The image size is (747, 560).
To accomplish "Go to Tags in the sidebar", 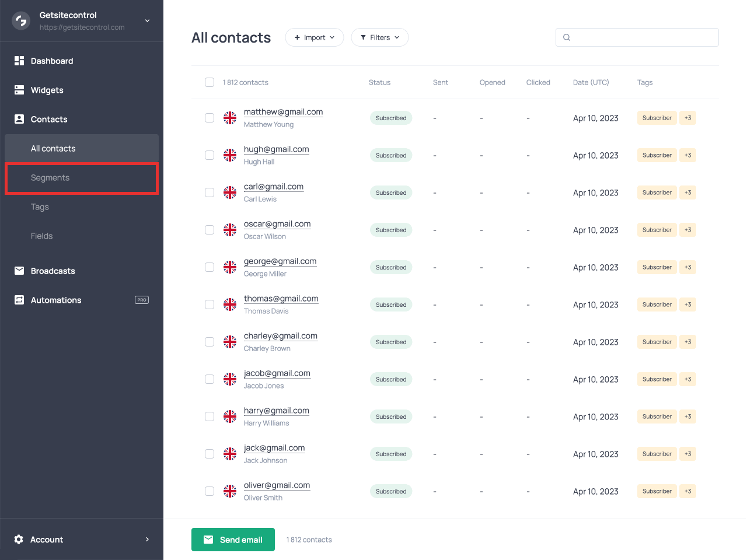I will 40,207.
